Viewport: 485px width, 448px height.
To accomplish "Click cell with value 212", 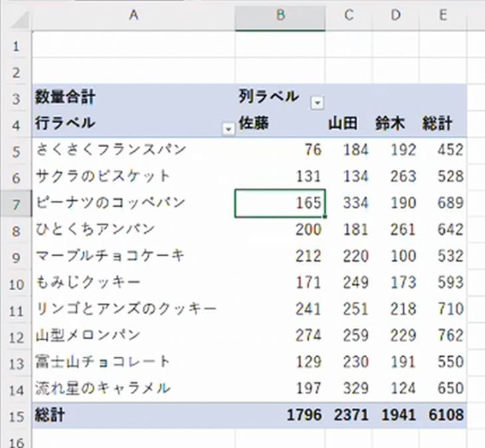I will click(x=280, y=256).
